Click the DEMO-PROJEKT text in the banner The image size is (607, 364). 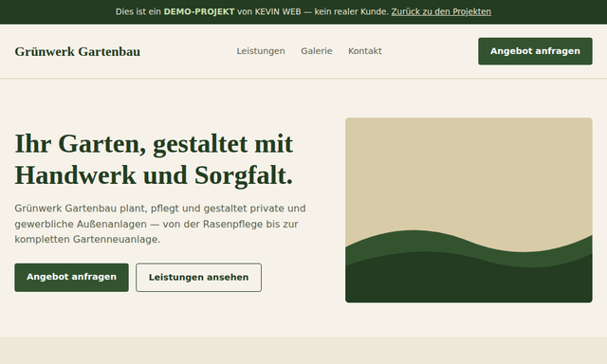199,11
